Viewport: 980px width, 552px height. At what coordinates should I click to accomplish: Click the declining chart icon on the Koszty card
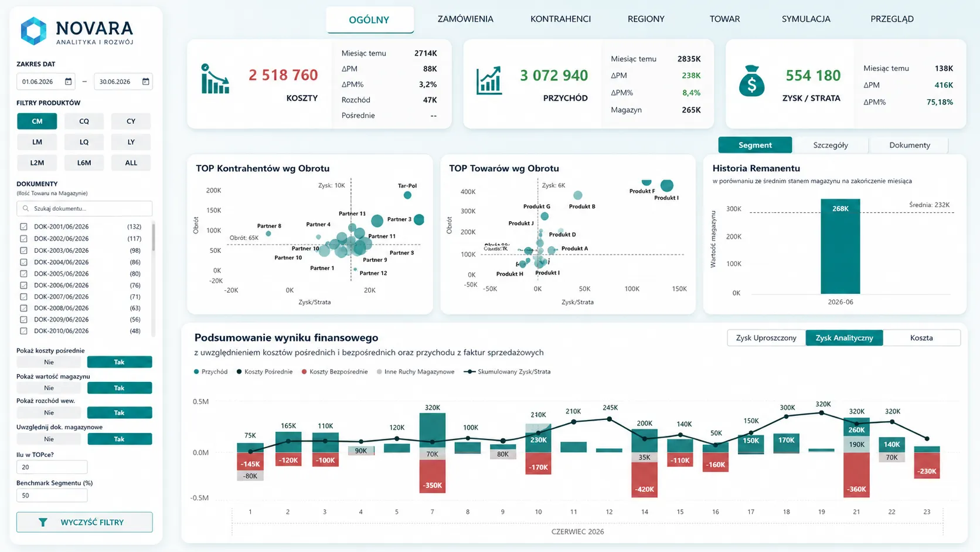point(215,79)
